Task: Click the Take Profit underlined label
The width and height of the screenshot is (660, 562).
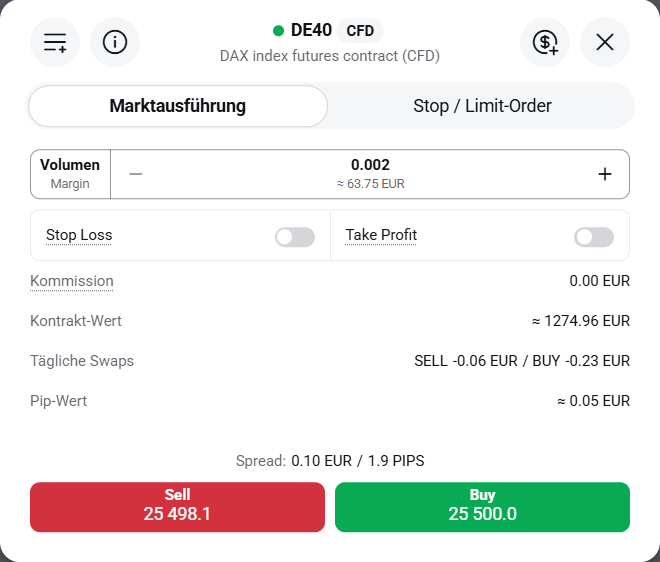Action: click(x=381, y=235)
